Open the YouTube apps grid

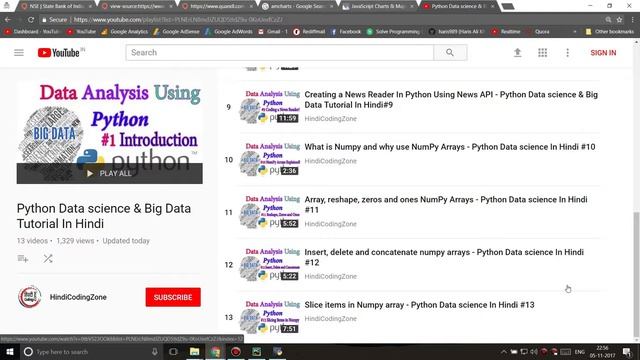pos(542,53)
